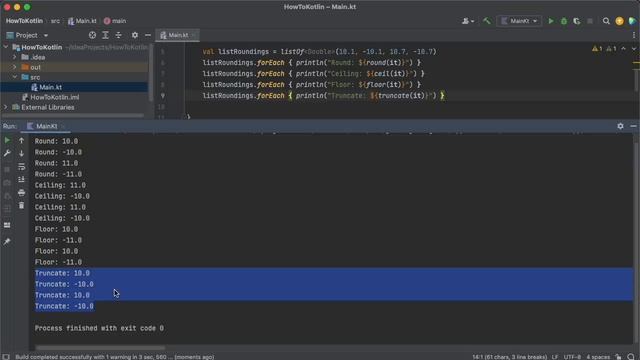Open Search Everywhere magnifier icon
Image resolution: width=640 pixels, height=360 pixels.
[606, 21]
